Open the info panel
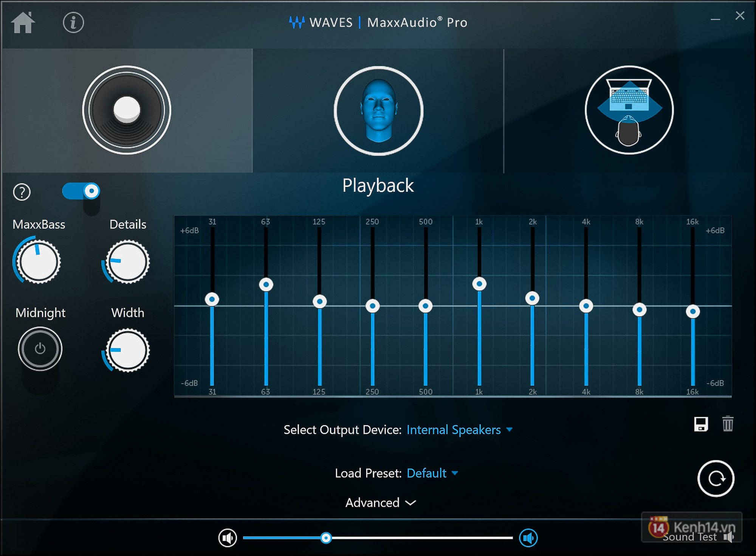Screen dimensions: 756x556 click(x=73, y=23)
